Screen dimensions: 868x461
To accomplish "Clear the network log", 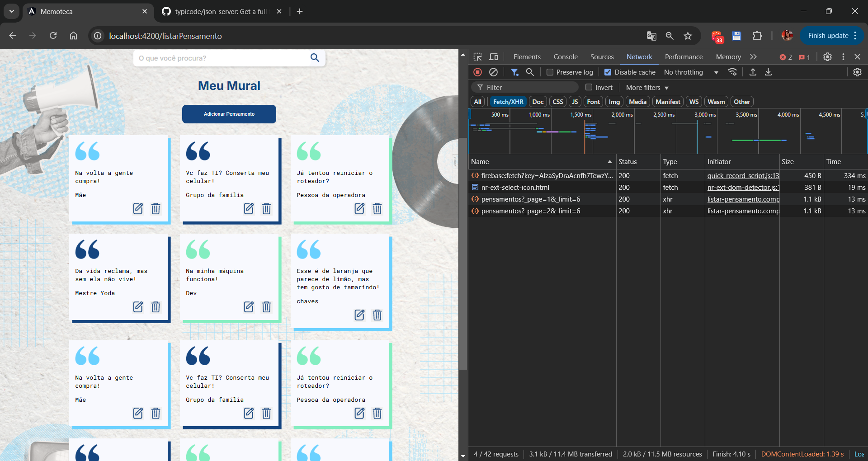I will pos(494,72).
